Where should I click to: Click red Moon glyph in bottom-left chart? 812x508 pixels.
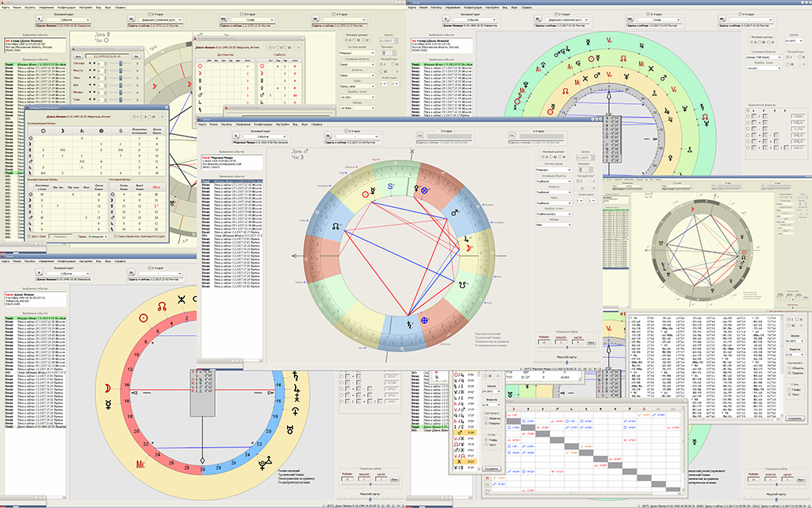point(108,388)
